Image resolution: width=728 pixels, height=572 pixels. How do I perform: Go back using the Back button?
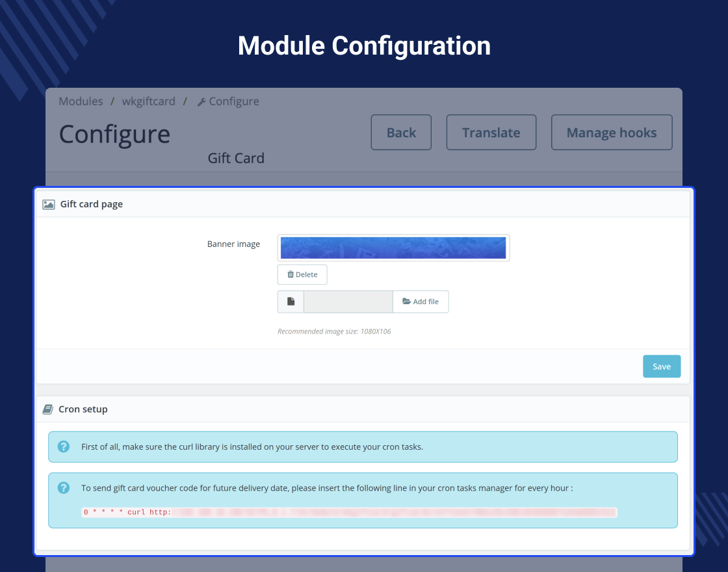tap(401, 133)
